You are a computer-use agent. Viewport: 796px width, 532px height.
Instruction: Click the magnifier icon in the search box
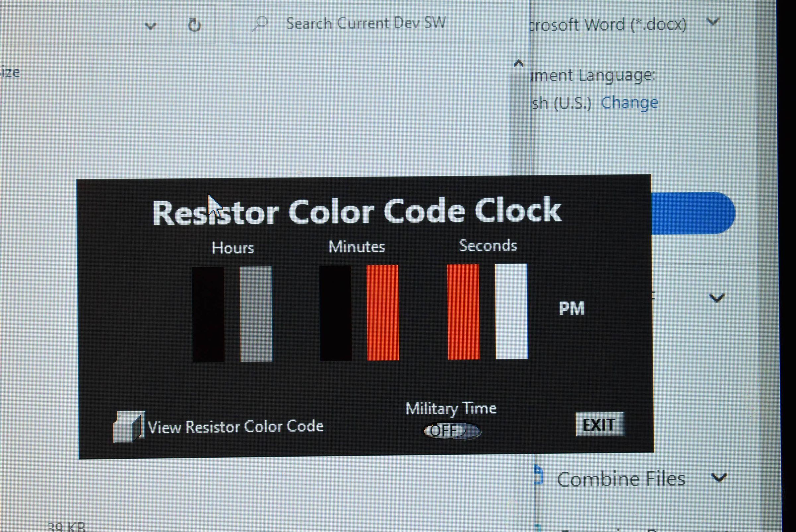tap(260, 23)
